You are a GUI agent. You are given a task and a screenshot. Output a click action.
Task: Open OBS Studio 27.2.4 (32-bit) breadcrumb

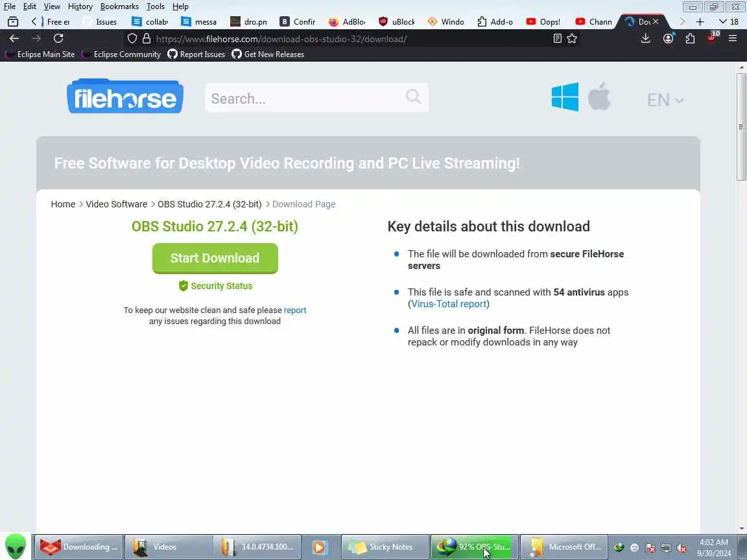pos(209,204)
